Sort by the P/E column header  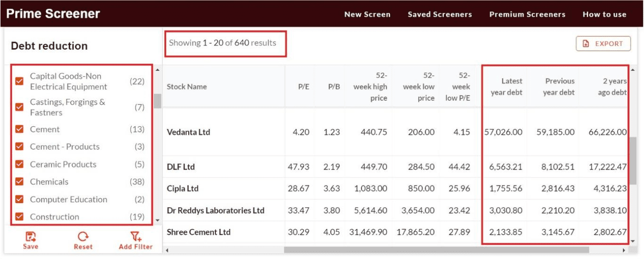[303, 87]
